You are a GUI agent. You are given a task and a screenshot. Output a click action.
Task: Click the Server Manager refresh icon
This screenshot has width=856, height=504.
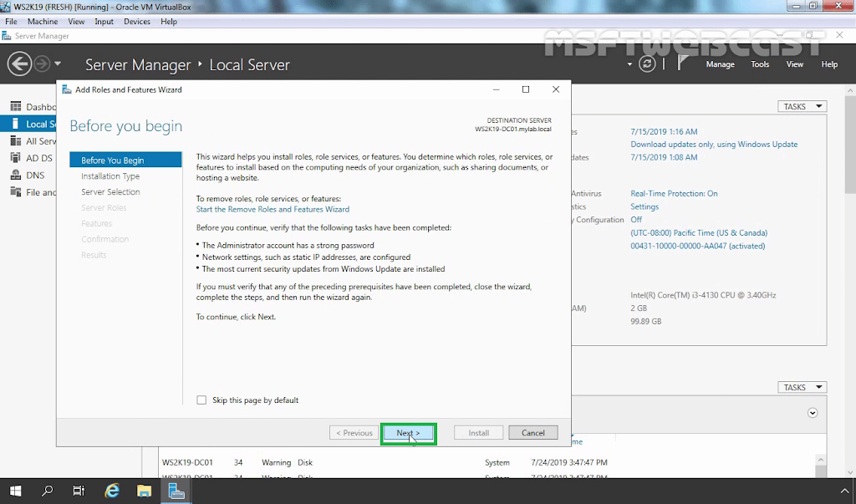[647, 64]
